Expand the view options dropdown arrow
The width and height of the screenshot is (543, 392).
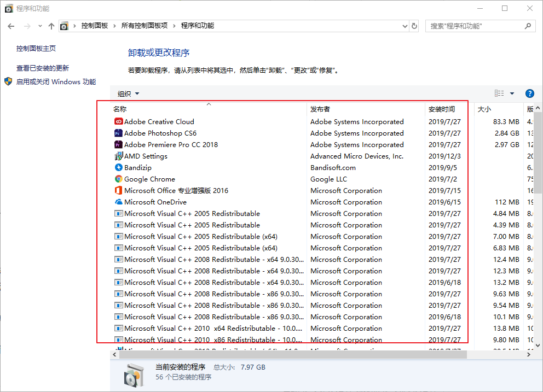point(512,93)
